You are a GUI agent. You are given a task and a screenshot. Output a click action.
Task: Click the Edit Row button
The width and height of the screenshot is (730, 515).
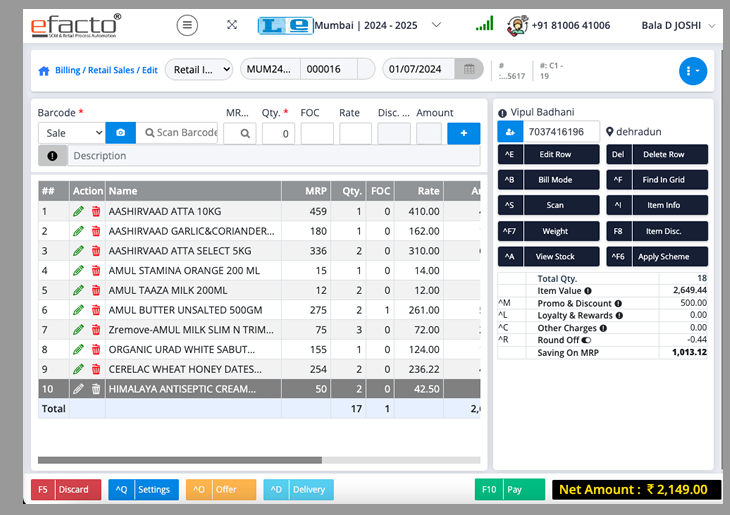point(548,155)
